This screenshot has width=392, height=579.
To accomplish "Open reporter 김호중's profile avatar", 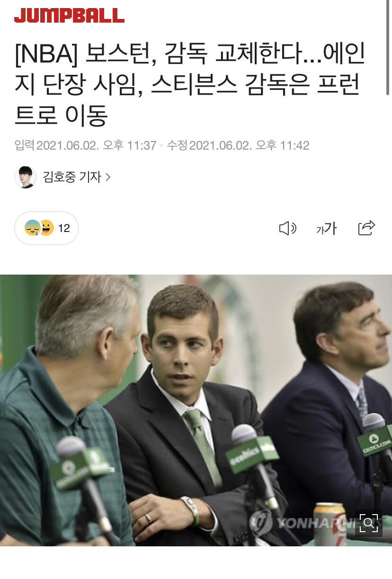I will click(26, 177).
